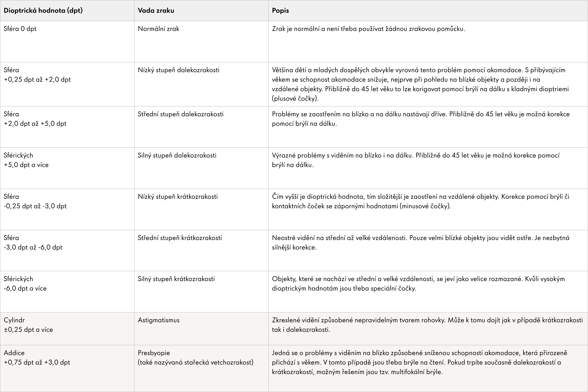Click the 'Střední stupeň krátkozrakosti' cell

(x=180, y=238)
